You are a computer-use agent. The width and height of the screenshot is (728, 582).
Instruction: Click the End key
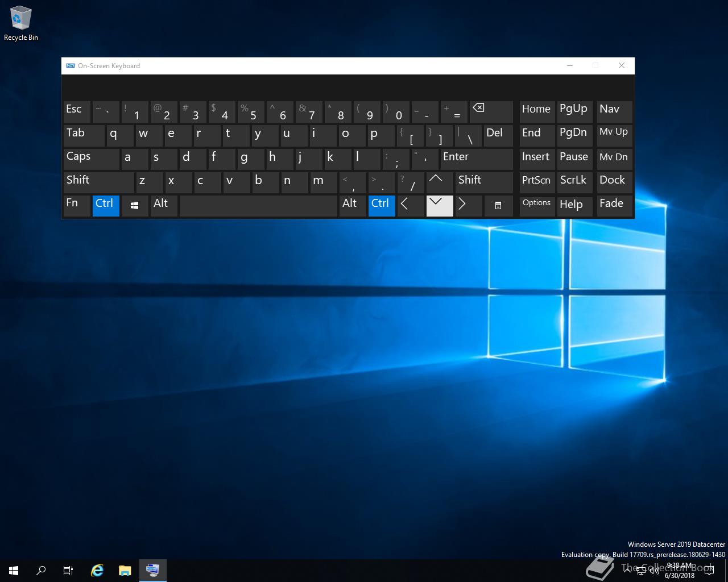point(537,135)
